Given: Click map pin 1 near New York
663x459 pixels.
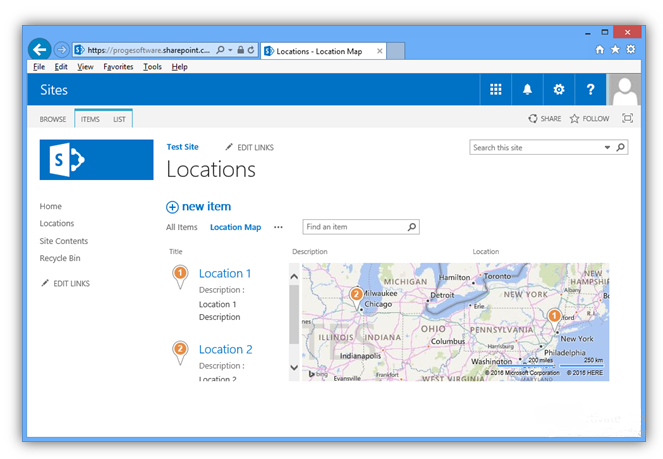Looking at the screenshot, I should (554, 320).
